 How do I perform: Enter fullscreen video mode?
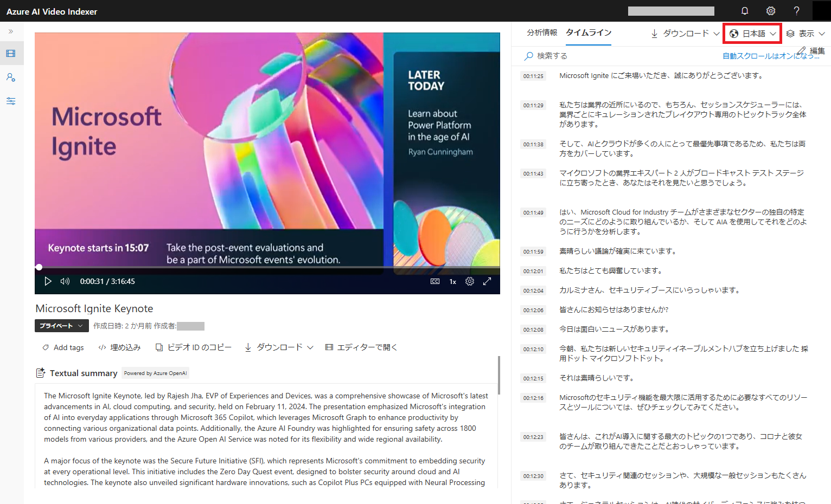coord(487,281)
